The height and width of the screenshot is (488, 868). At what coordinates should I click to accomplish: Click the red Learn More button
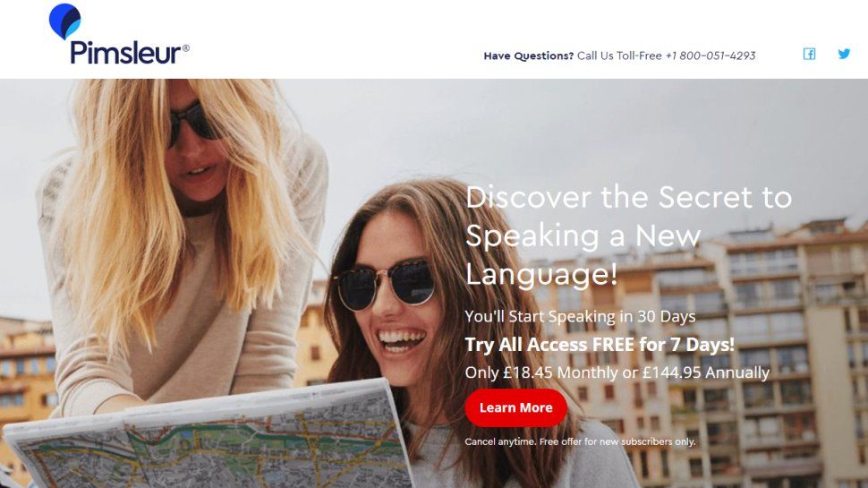tap(516, 407)
